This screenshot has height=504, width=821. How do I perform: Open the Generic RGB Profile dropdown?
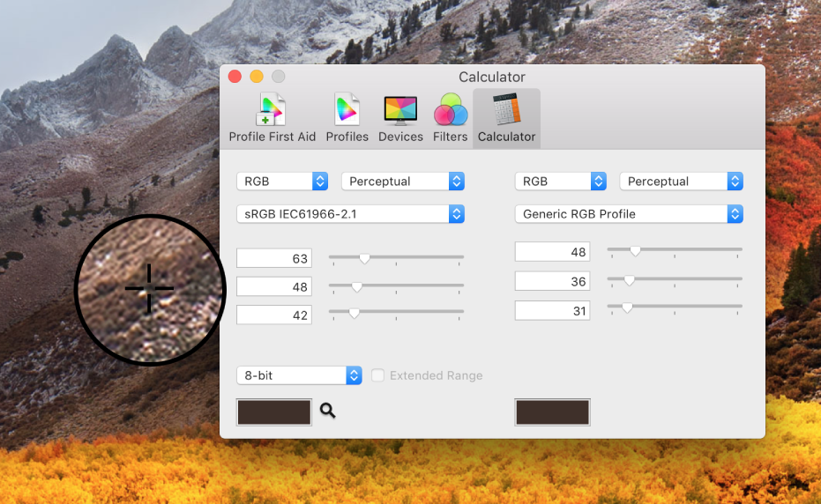point(629,214)
